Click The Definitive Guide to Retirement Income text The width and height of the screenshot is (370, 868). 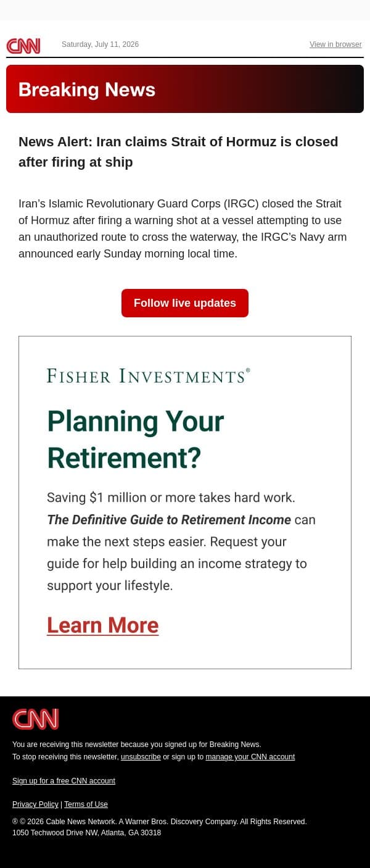(169, 520)
